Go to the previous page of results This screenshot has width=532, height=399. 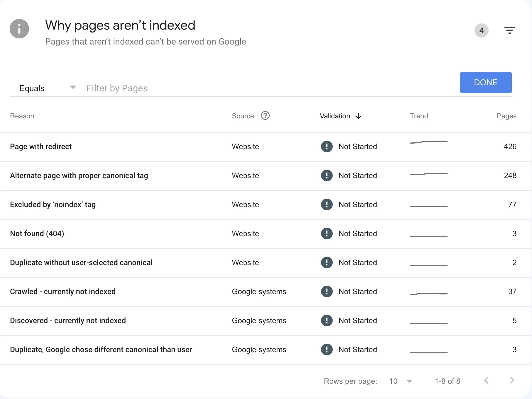(486, 381)
